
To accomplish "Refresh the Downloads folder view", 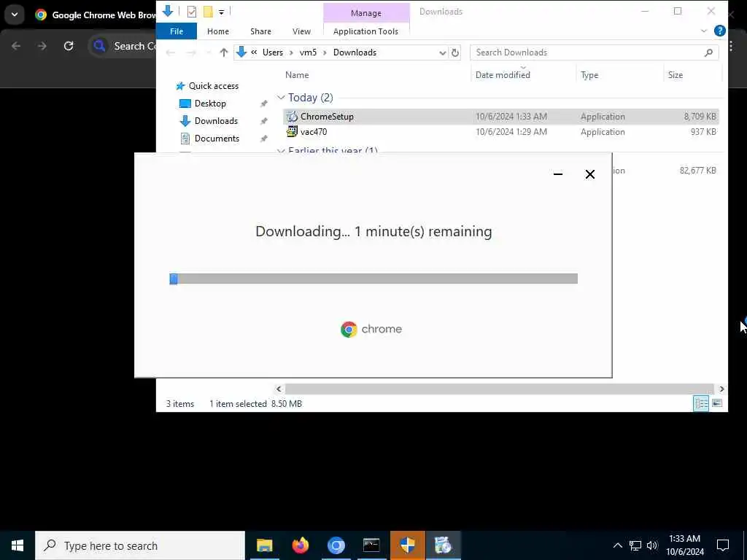I will pos(455,52).
